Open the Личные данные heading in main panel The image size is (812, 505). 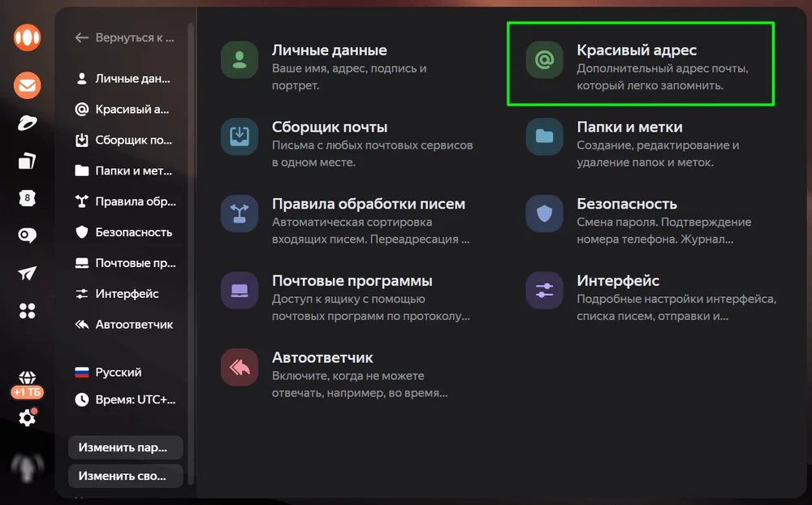tap(330, 50)
